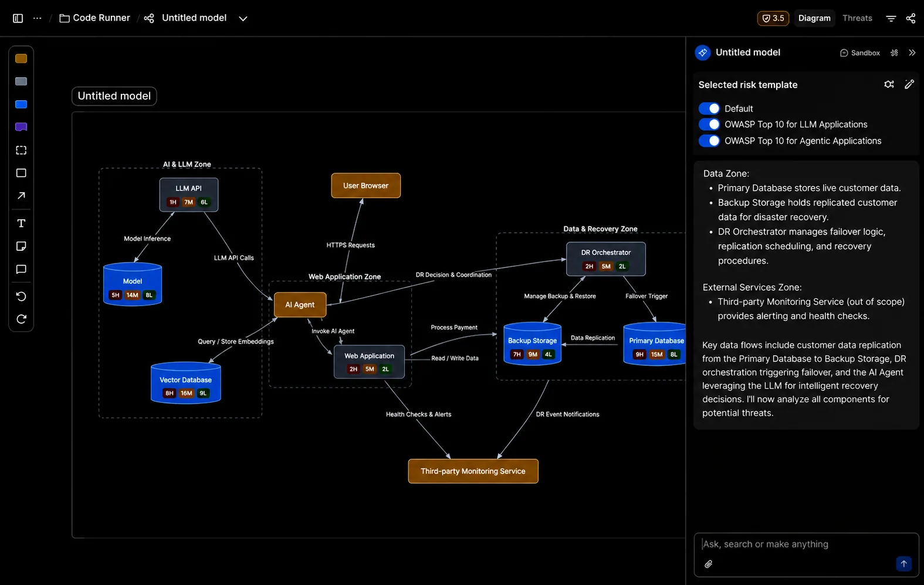Click the AI & LLM Zone label
The image size is (924, 585).
[x=187, y=164]
